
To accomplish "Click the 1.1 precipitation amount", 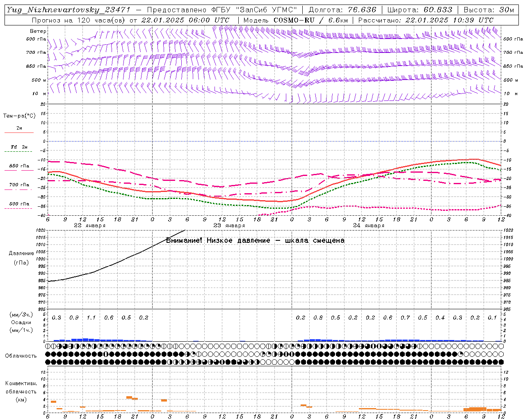I will pos(91,317).
